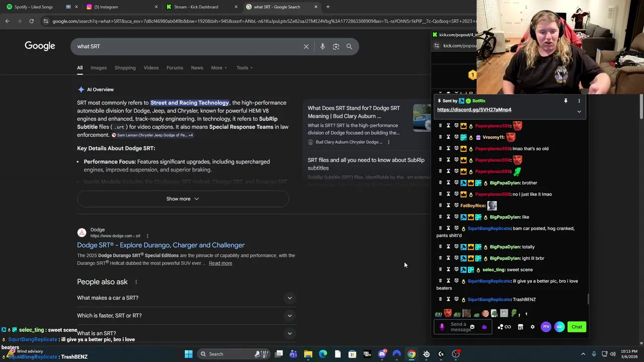Unpin BotRix's message with the pin icon
Image resolution: width=644 pixels, height=362 pixels.
566,101
